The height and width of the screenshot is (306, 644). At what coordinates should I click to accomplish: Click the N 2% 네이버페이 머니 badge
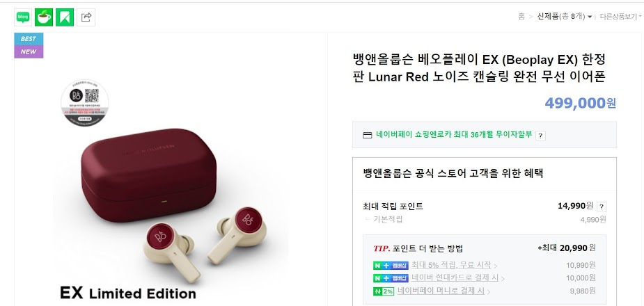click(x=384, y=291)
